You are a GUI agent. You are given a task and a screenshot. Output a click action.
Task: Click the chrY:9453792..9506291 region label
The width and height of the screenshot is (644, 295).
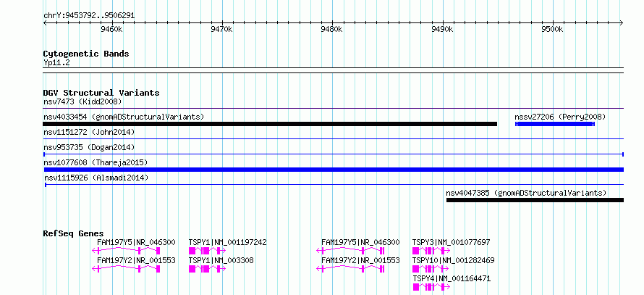pos(89,16)
